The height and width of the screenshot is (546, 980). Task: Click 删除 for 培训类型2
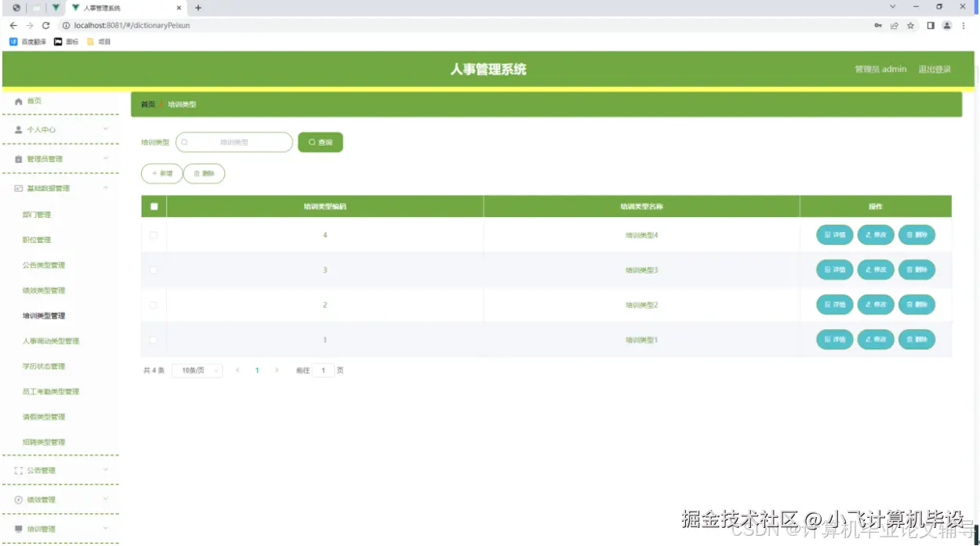(916, 305)
